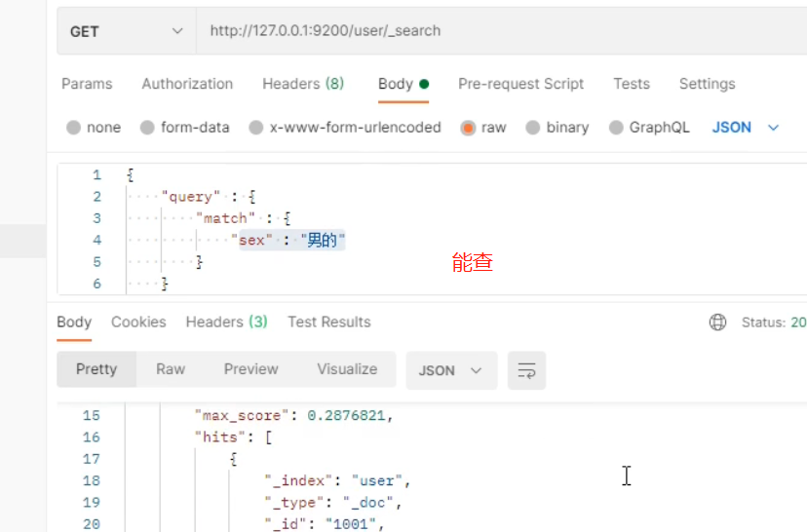Screen dimensions: 807x532
Task: Click the response Status text
Action: (x=774, y=323)
